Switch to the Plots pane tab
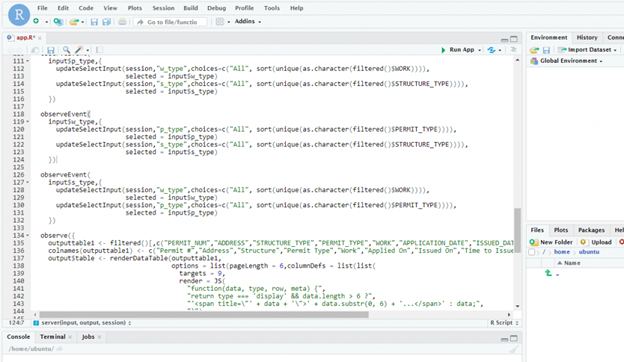Image resolution: width=624 pixels, height=362 pixels. tap(561, 230)
